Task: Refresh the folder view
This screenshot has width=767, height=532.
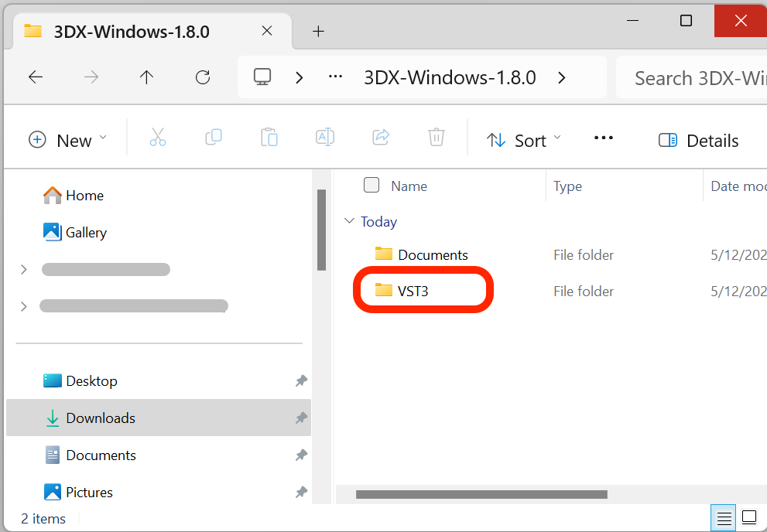Action: [203, 77]
